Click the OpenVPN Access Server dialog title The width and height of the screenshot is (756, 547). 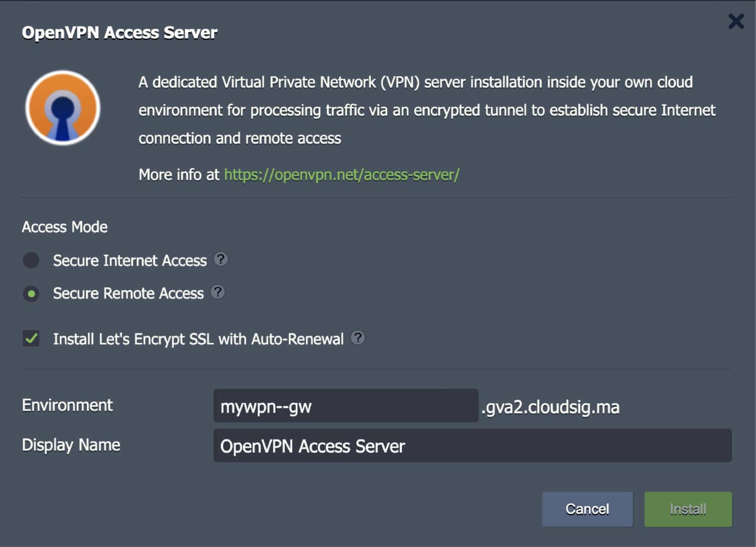119,32
